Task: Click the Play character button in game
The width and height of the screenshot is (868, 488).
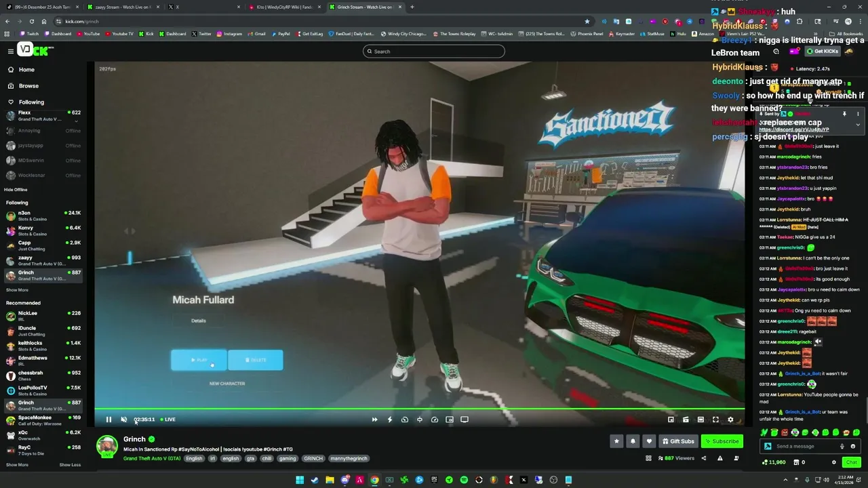Action: [199, 360]
